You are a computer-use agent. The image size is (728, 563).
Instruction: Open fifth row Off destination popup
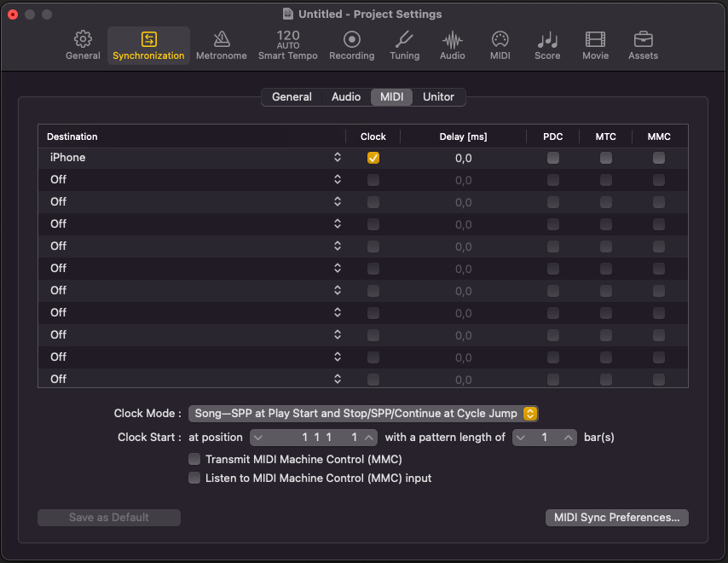click(338, 246)
